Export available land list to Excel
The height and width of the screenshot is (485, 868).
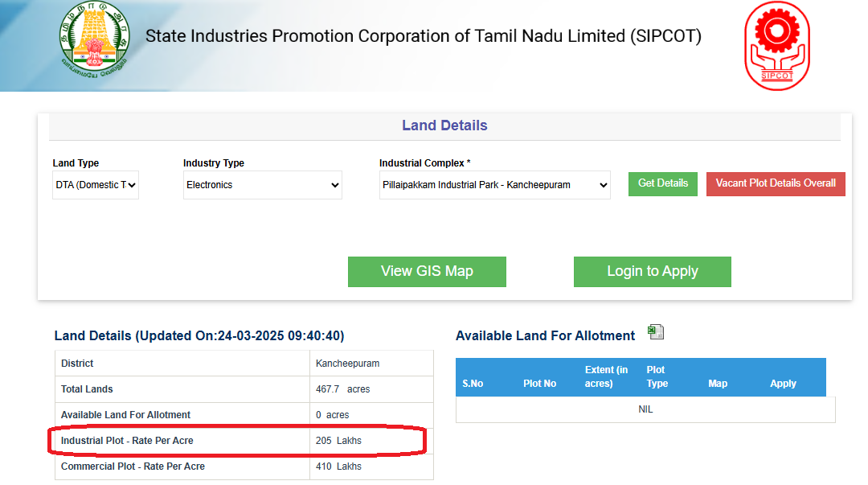656,332
